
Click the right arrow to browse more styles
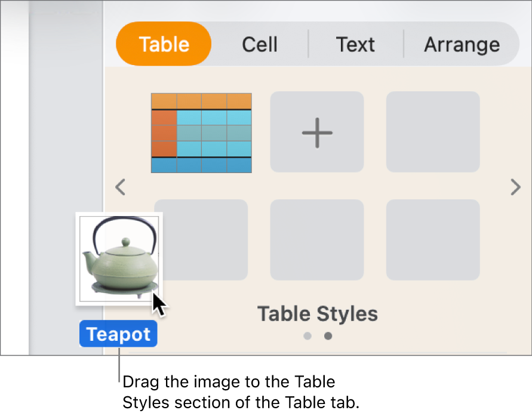click(x=515, y=187)
